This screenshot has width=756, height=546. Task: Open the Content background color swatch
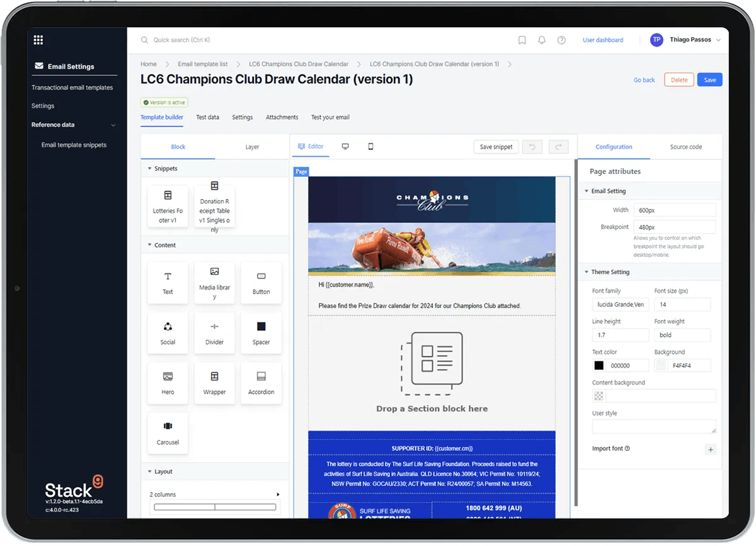598,396
